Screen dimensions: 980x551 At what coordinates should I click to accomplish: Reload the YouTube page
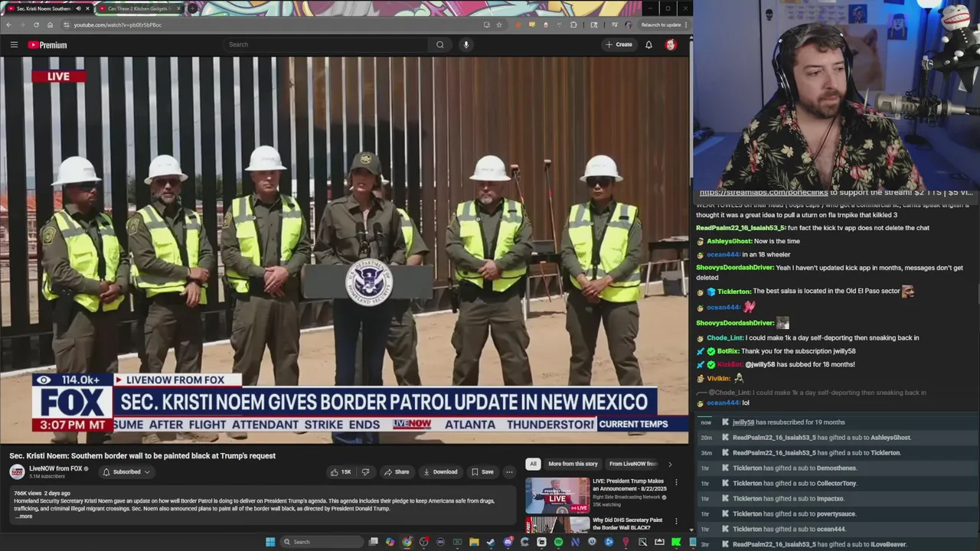36,24
